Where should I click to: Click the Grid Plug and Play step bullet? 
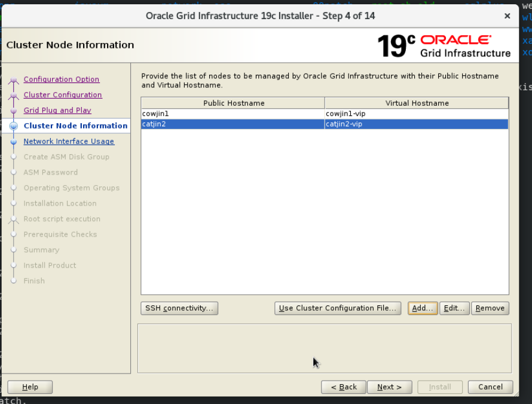14,111
